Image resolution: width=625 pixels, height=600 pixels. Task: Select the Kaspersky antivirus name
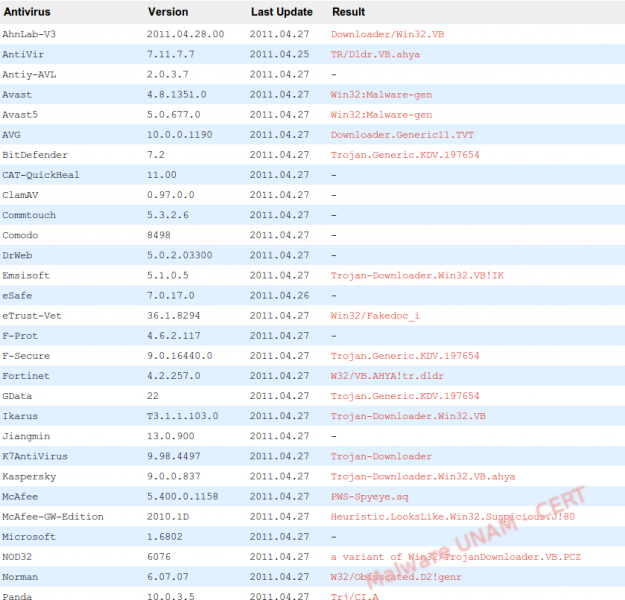tap(29, 476)
